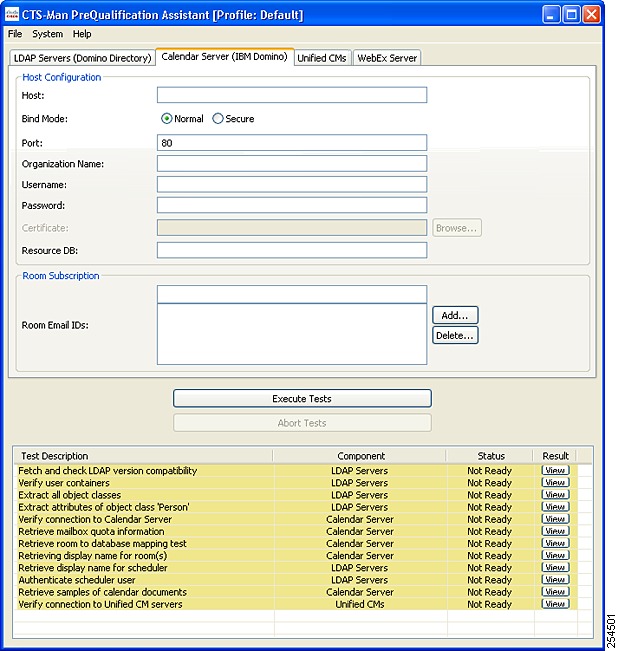The height and width of the screenshot is (651, 618).
Task: Click the Organization Name input field
Action: pos(292,164)
